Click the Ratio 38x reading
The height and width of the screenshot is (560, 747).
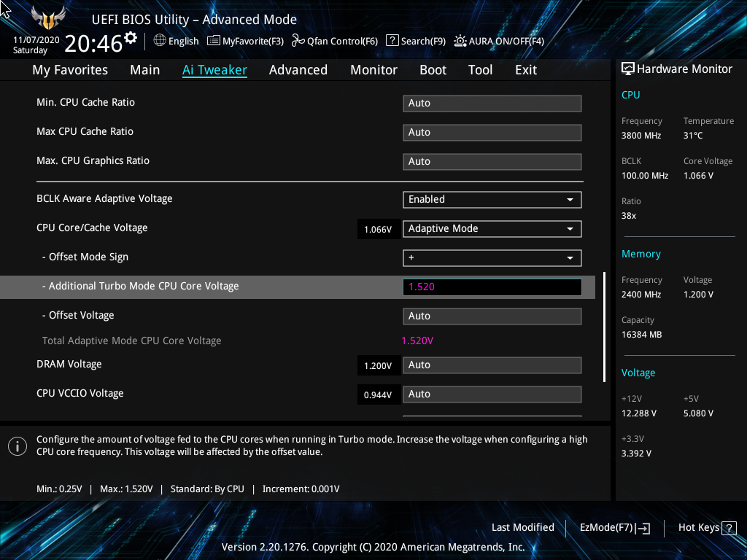click(629, 216)
